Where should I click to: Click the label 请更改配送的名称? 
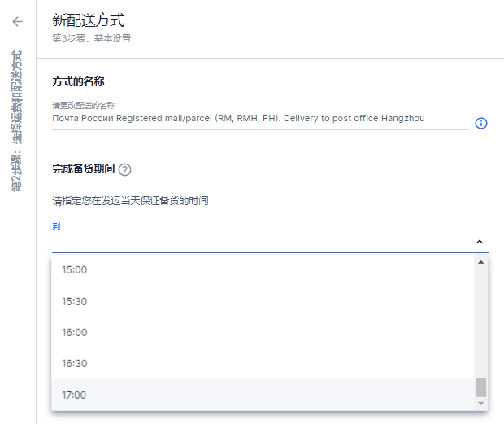tap(84, 105)
